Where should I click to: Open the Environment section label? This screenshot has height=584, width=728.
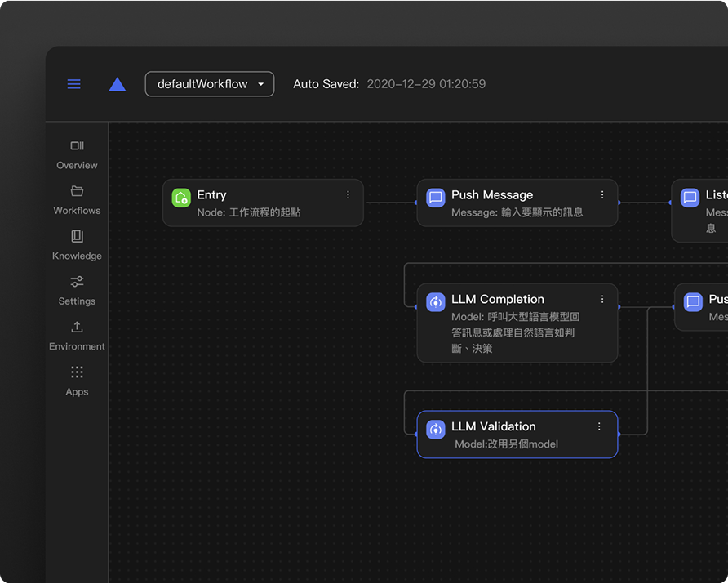pos(77,346)
